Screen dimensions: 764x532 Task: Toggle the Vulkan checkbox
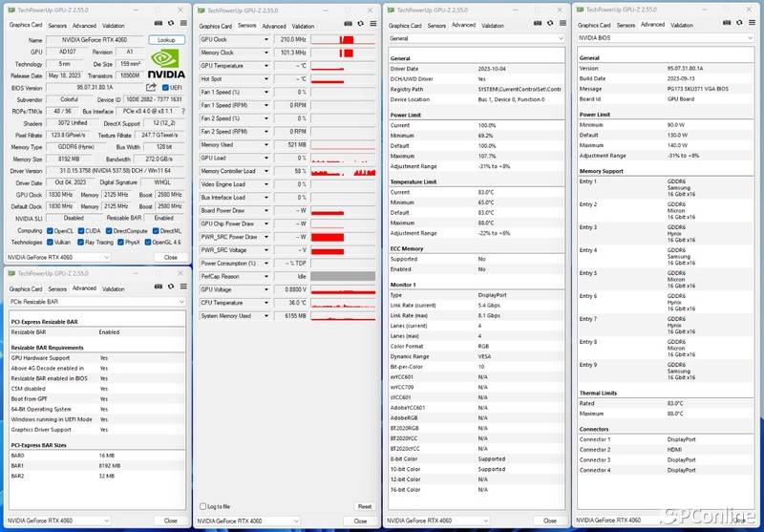(50, 243)
